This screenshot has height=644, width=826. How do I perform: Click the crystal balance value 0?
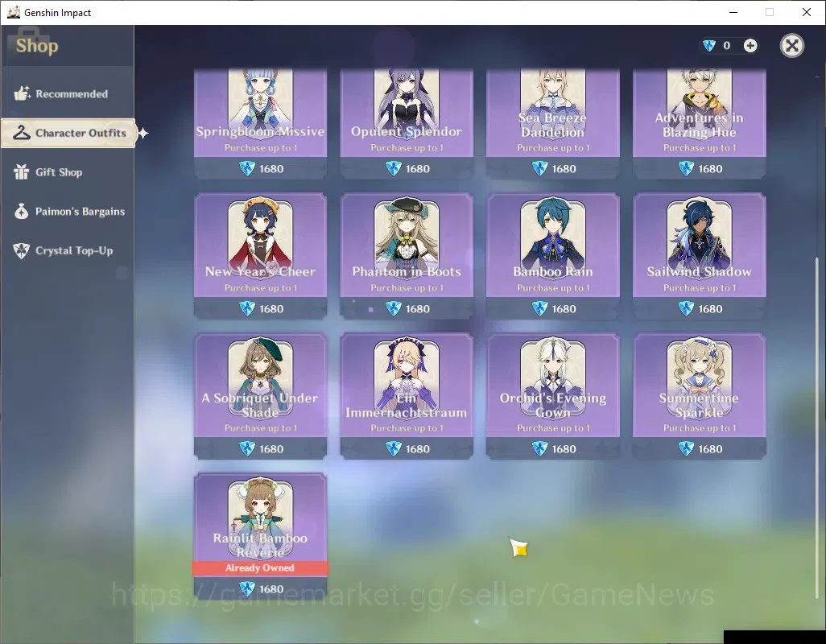[x=726, y=46]
